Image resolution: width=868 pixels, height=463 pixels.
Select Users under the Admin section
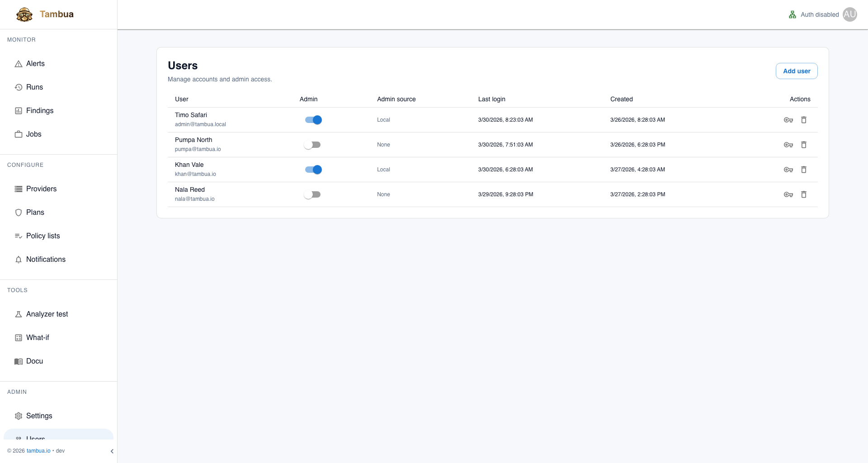click(x=35, y=438)
